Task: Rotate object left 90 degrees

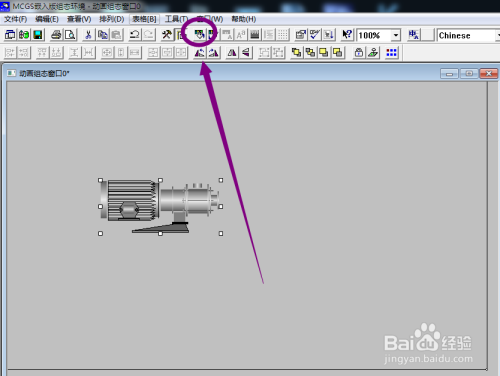Action: [x=200, y=52]
